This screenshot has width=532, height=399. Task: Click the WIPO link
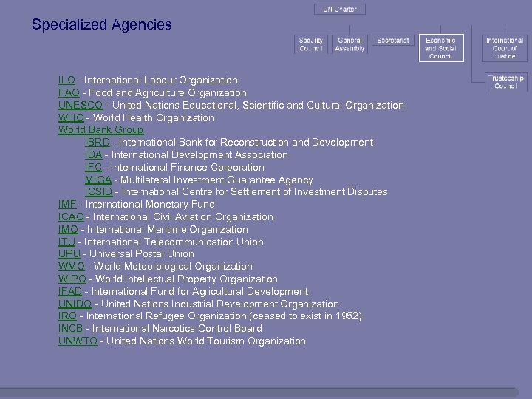[x=72, y=279]
